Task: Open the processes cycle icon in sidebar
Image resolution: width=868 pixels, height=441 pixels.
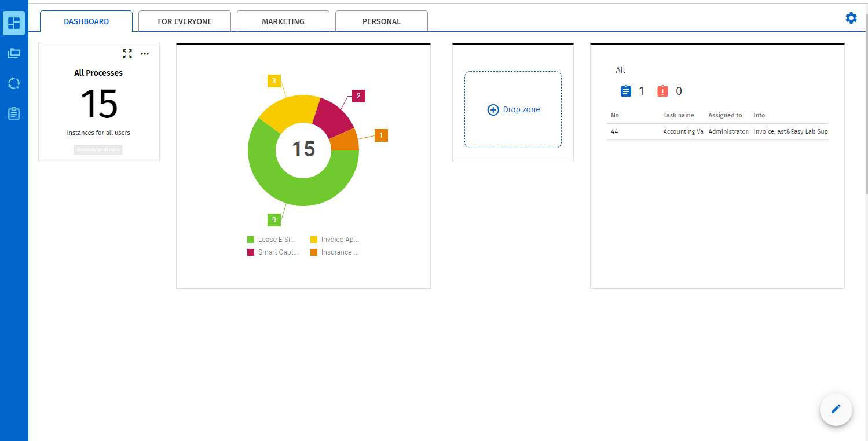Action: (x=14, y=83)
